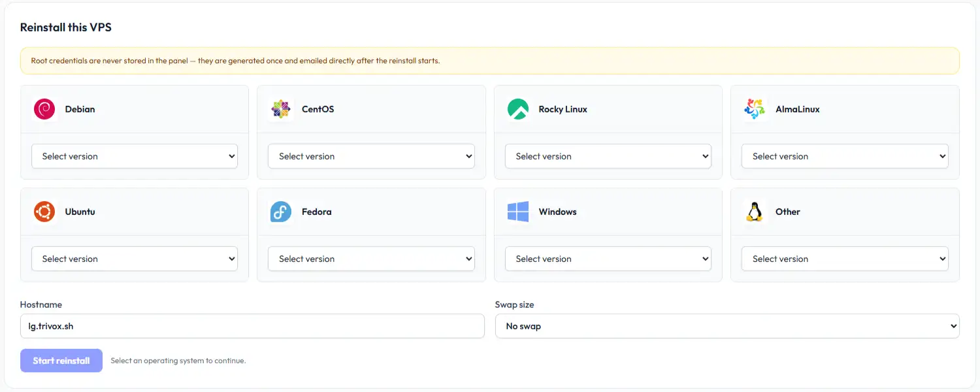Click the CentOS logo icon
The width and height of the screenshot is (980, 392).
click(281, 109)
